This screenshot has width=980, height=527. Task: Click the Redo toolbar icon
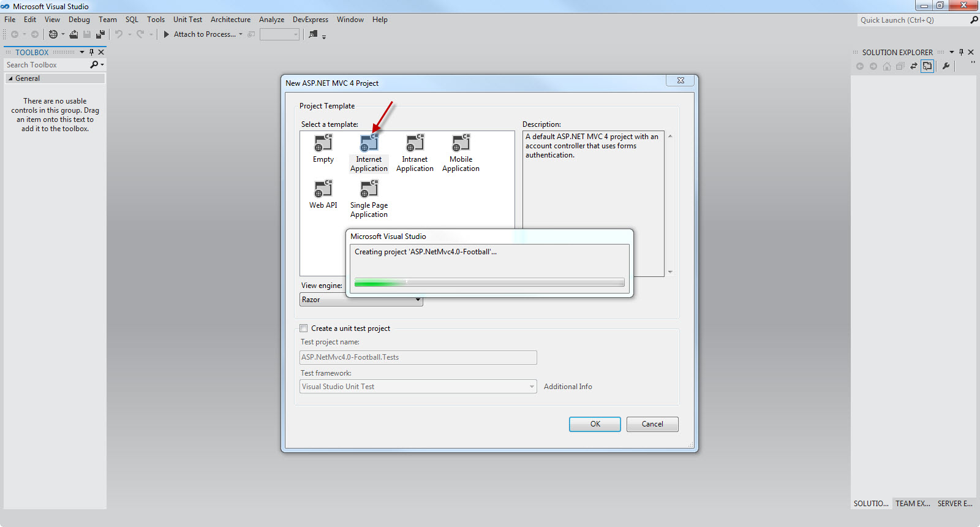click(140, 34)
